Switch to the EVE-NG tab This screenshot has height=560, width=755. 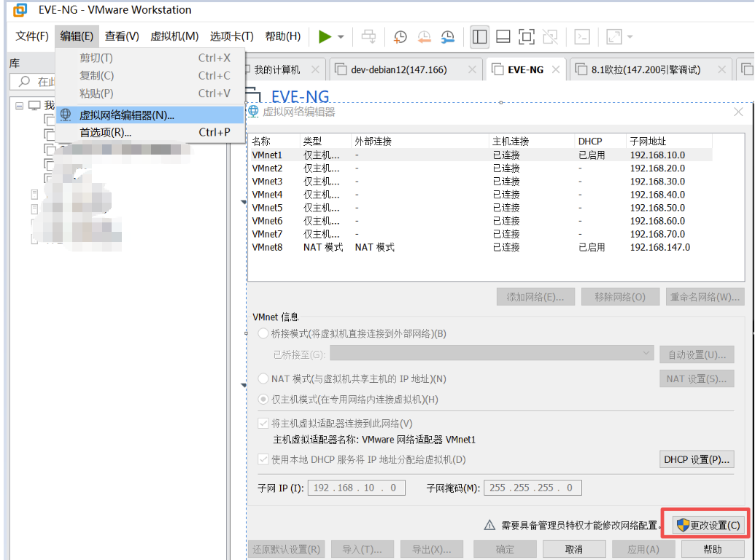pos(525,70)
